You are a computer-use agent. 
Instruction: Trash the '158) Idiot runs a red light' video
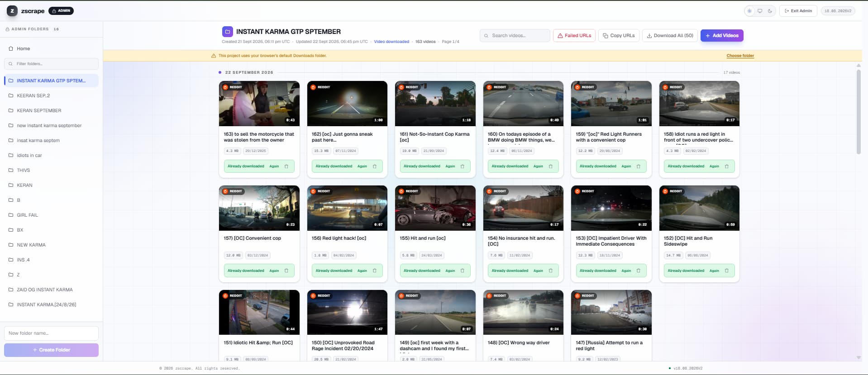[727, 166]
